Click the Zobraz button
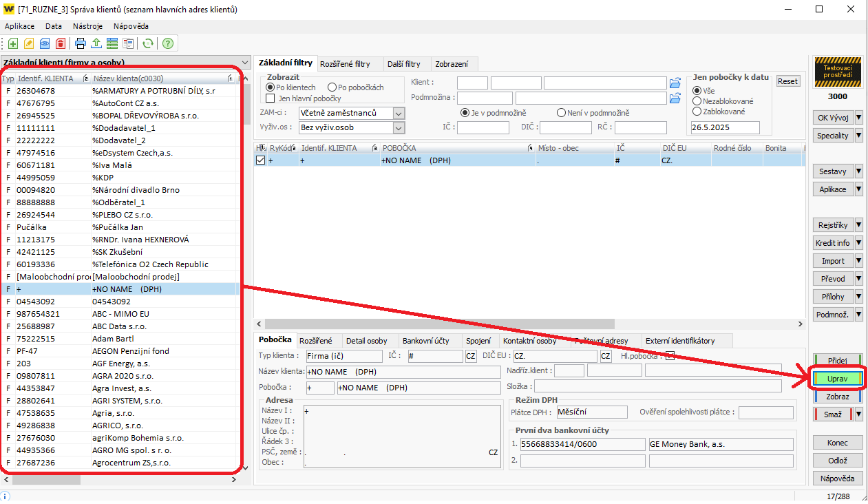868x504 pixels. [x=837, y=397]
